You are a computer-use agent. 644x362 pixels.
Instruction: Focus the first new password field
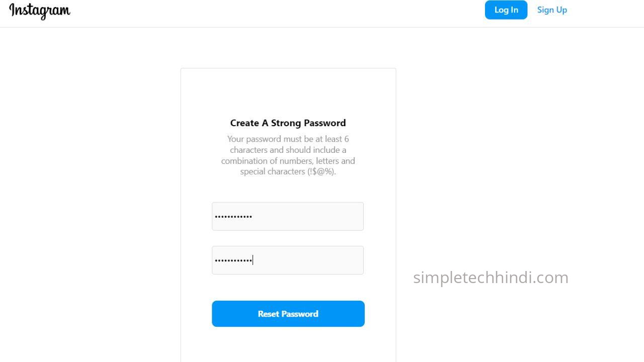point(287,216)
